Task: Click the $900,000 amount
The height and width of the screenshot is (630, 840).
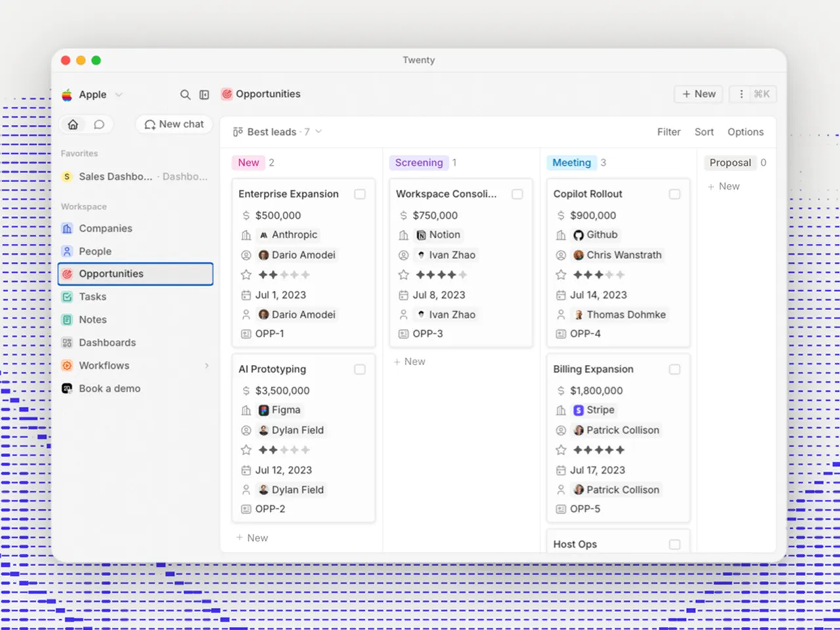Action: 593,215
